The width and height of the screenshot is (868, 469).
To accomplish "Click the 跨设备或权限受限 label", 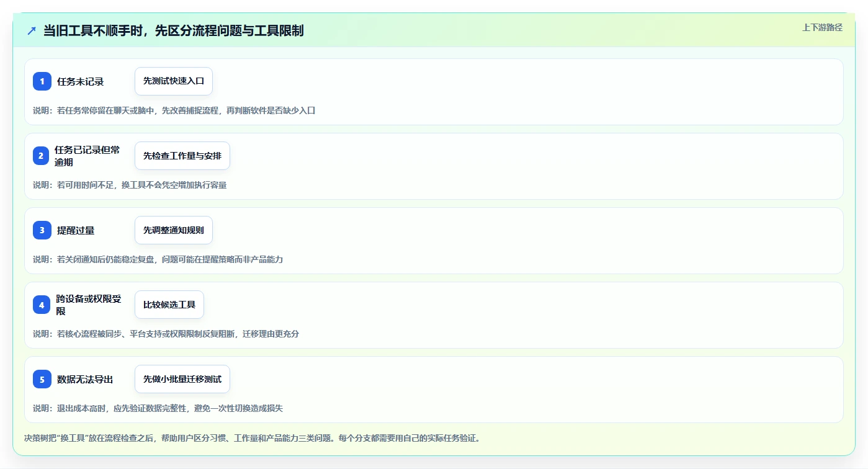I will point(89,305).
